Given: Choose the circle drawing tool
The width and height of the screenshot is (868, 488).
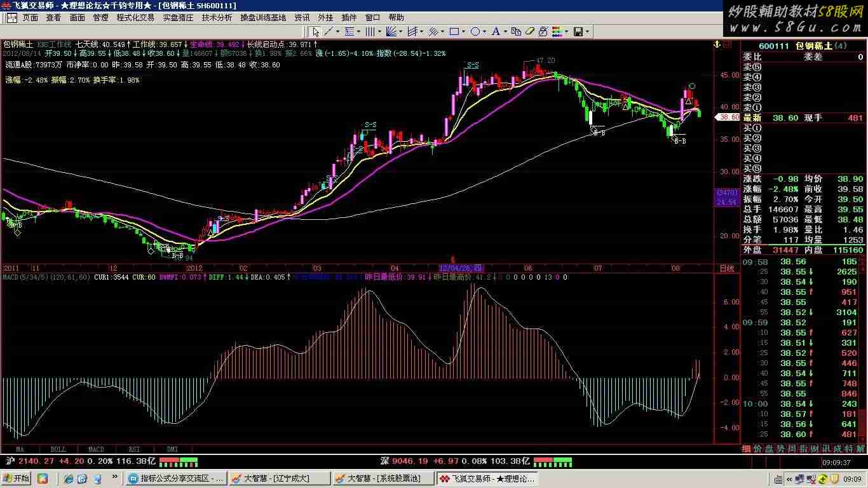Looking at the screenshot, I should (476, 31).
